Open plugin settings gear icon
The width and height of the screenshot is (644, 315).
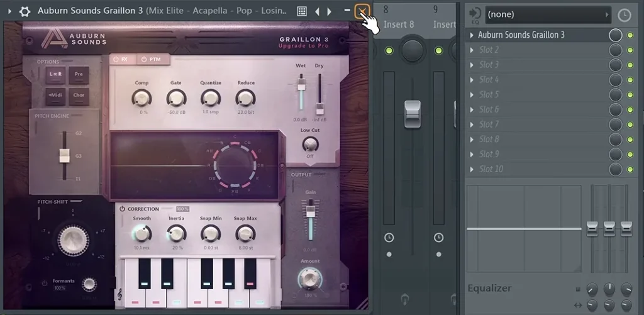[25, 11]
